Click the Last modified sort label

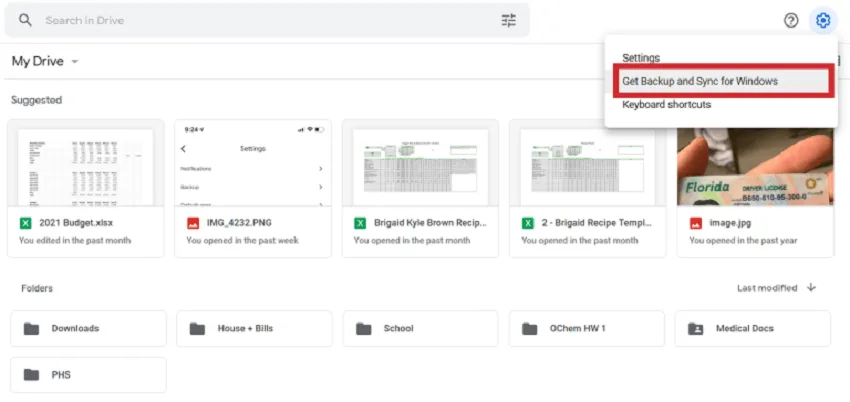(767, 288)
